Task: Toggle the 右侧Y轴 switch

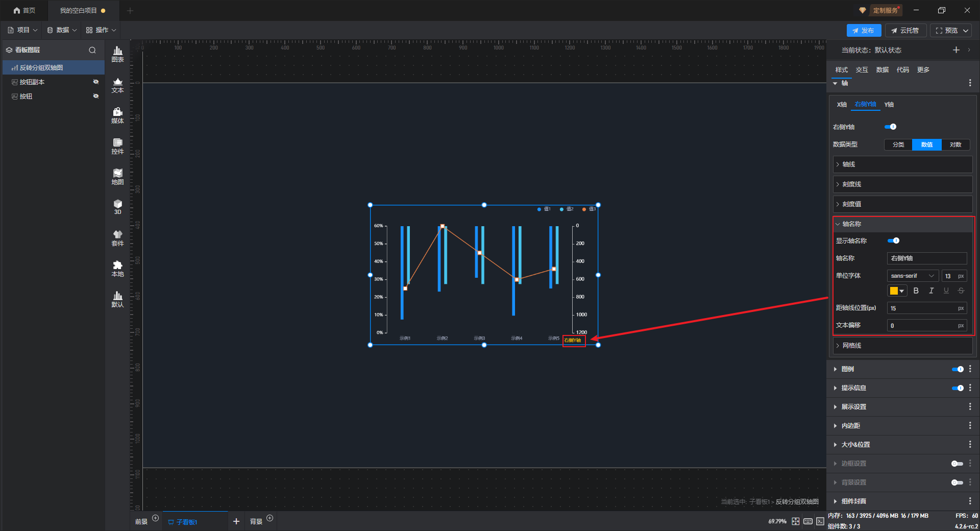Action: coord(891,127)
